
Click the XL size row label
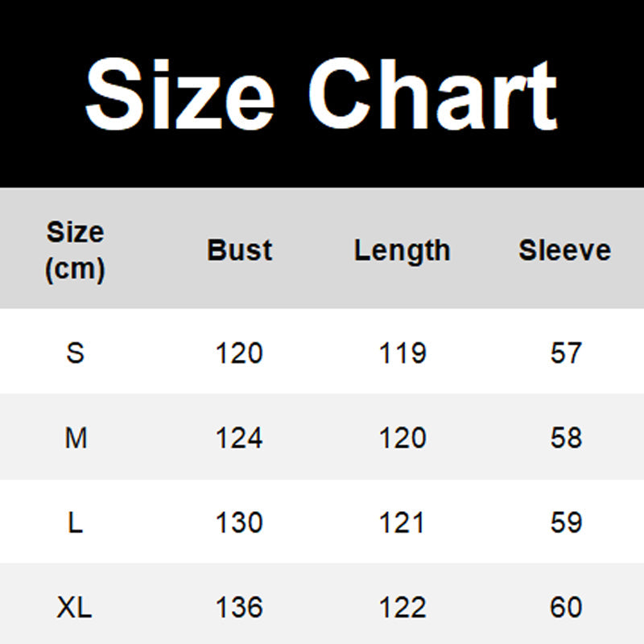tap(75, 607)
